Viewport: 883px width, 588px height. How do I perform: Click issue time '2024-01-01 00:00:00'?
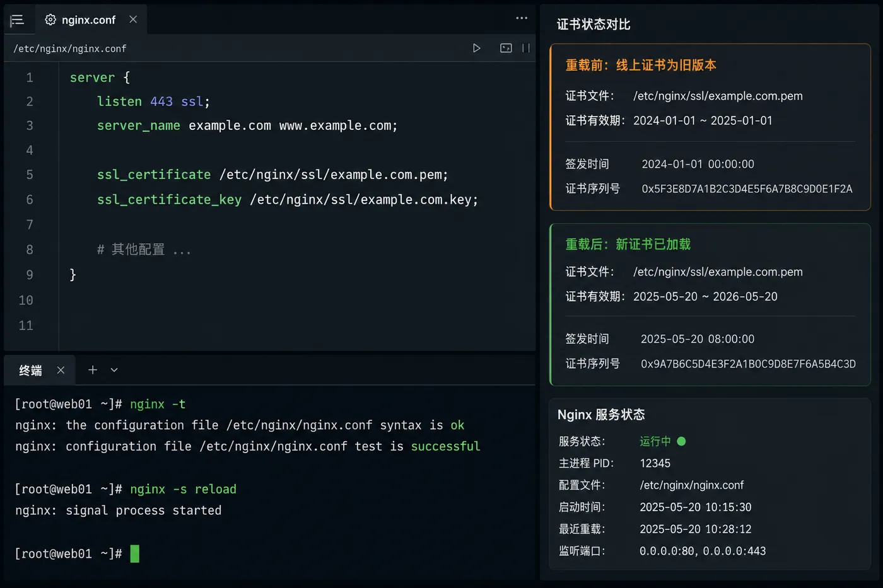pos(698,164)
